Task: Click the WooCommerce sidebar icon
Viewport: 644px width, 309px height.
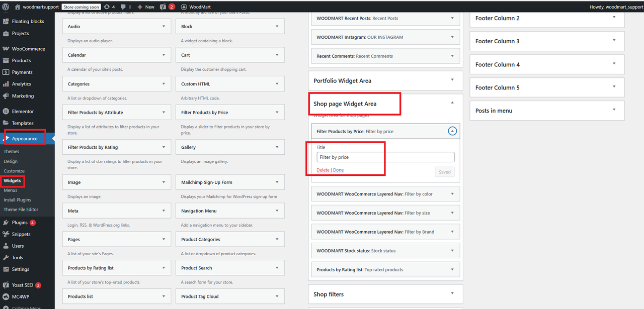Action: [6, 49]
